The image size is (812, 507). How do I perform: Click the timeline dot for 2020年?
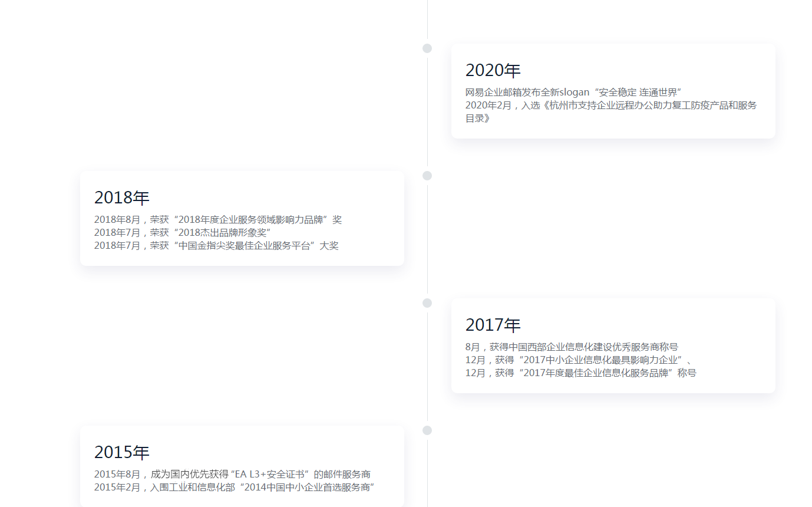click(427, 48)
